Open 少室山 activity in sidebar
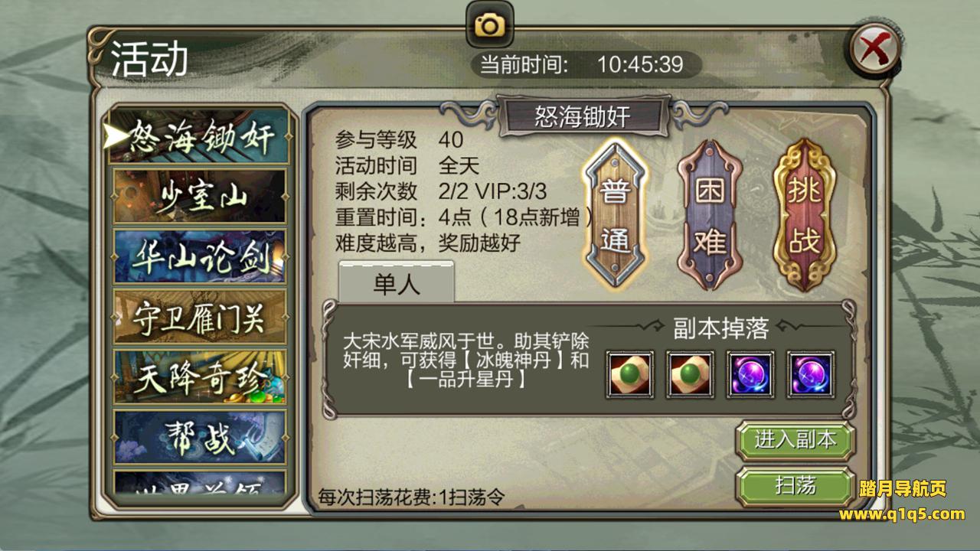 point(199,196)
